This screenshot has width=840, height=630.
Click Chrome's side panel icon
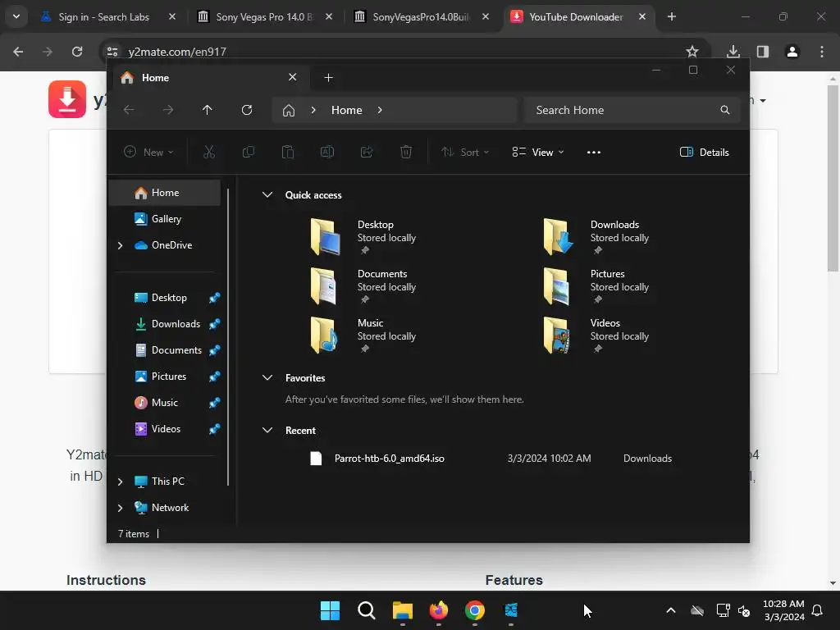pyautogui.click(x=762, y=52)
